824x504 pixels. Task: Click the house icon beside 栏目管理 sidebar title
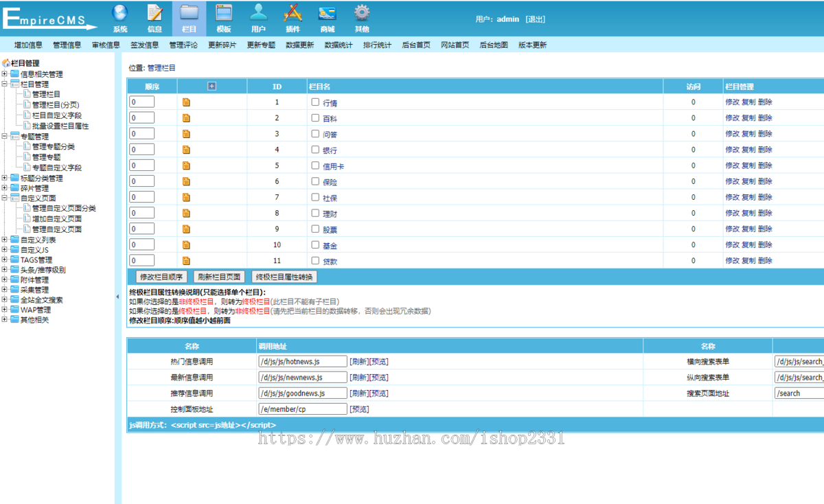coord(6,63)
